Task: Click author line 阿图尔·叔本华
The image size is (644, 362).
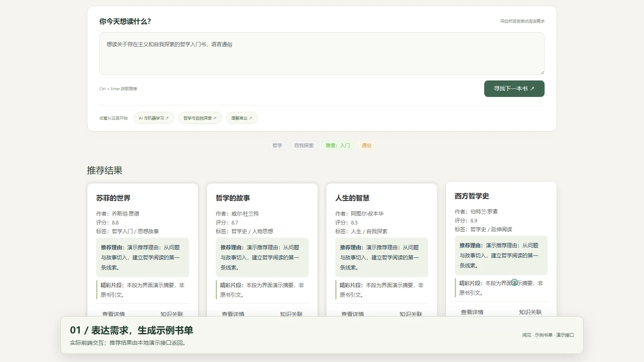Action: (x=359, y=214)
